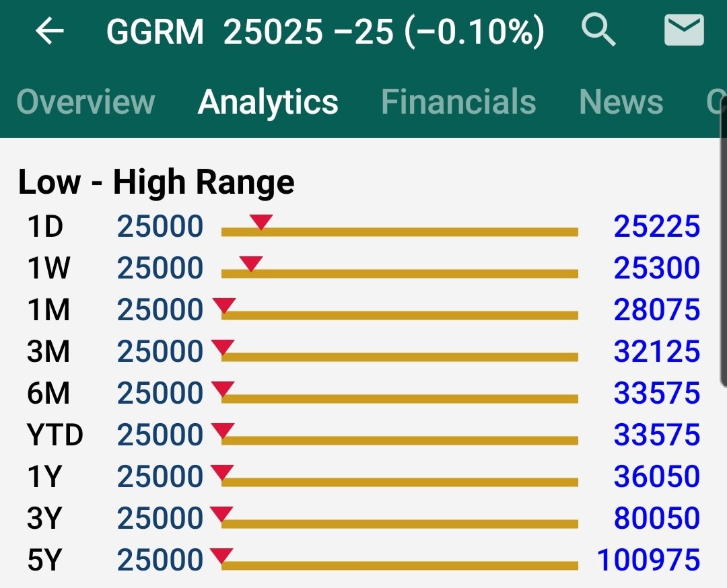The image size is (727, 588).
Task: Click the 5Y range bar
Action: (x=400, y=565)
